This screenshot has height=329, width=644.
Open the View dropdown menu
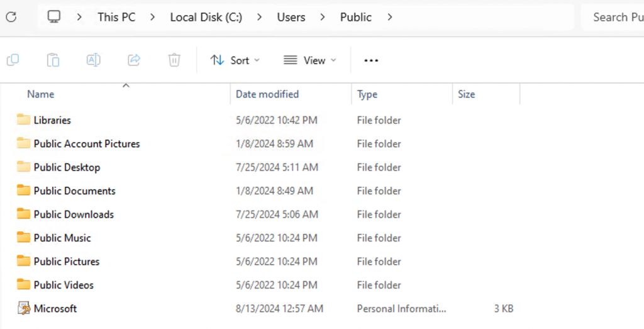[309, 60]
